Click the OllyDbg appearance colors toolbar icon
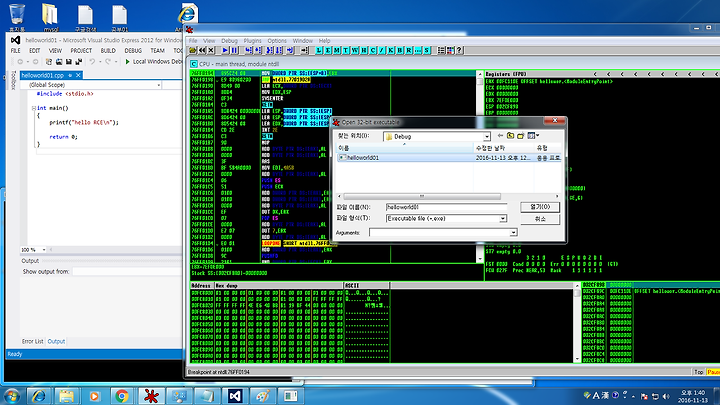This screenshot has height=405, width=720. 450,50
